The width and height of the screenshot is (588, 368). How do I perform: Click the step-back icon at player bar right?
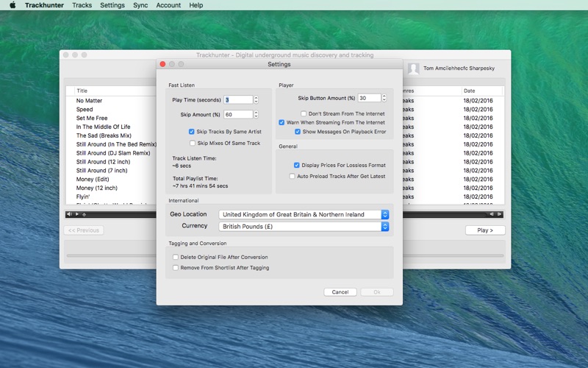coord(491,214)
